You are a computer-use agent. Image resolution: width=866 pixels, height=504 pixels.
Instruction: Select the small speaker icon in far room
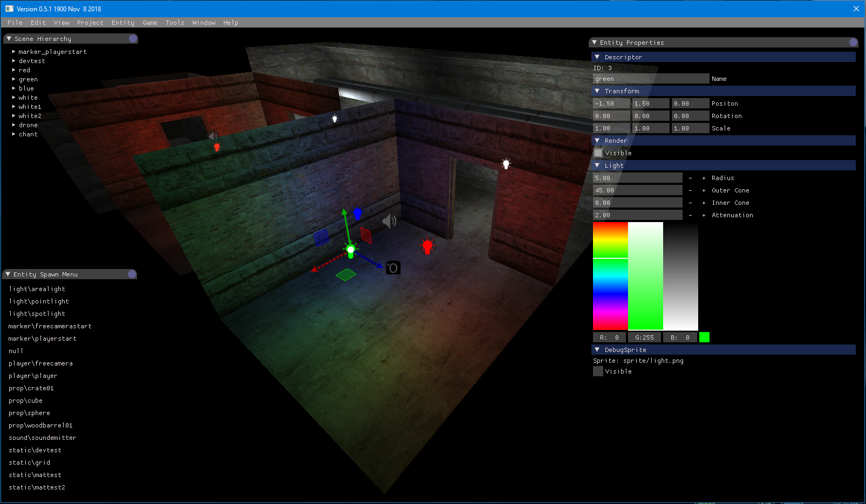213,135
